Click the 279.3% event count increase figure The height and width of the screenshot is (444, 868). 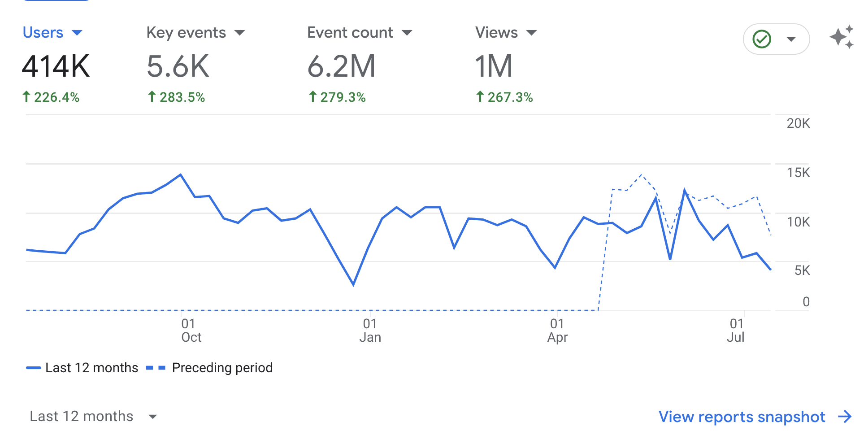pos(338,97)
